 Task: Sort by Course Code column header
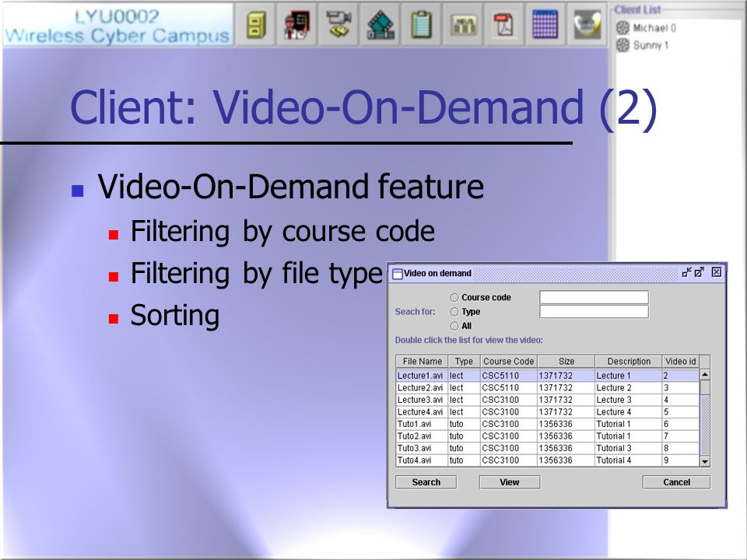[508, 362]
